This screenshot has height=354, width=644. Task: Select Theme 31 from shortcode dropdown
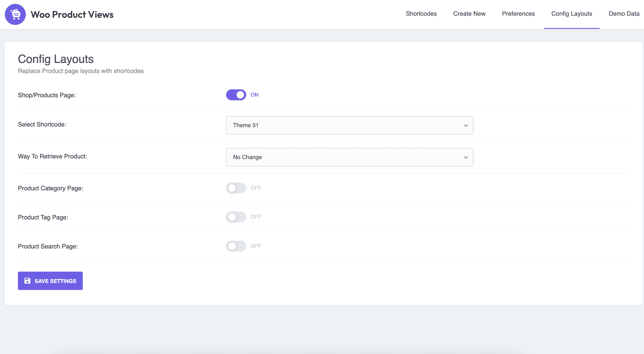(350, 125)
